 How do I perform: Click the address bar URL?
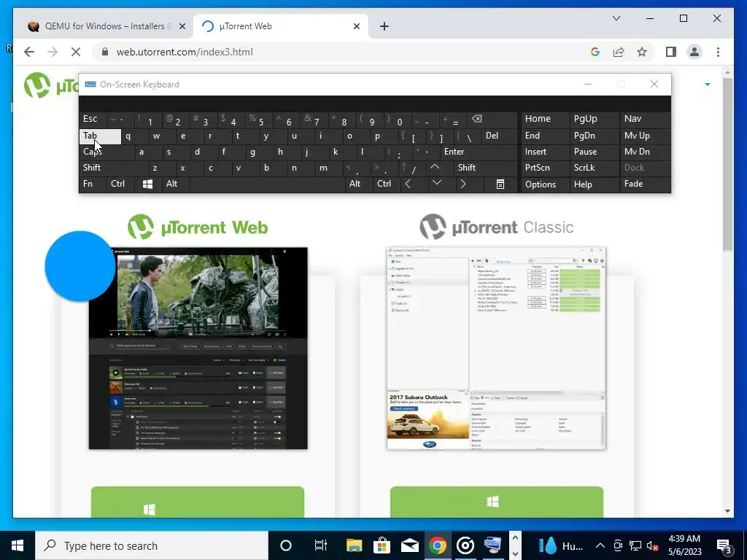tap(185, 52)
